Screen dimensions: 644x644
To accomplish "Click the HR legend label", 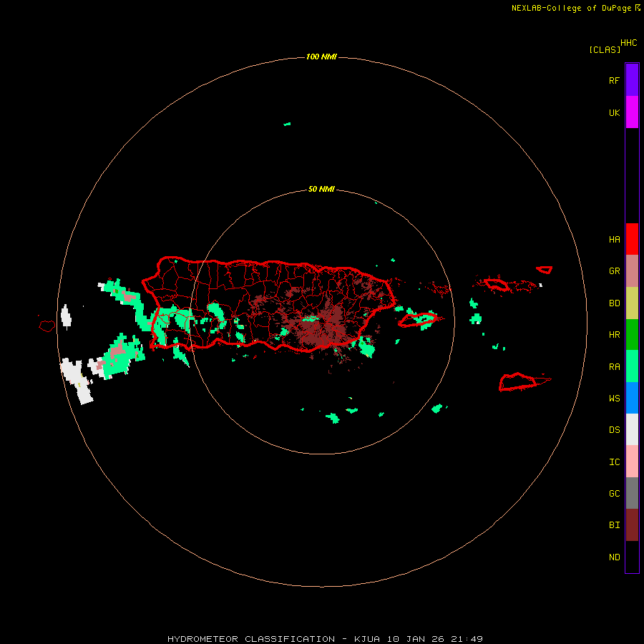I will [614, 335].
